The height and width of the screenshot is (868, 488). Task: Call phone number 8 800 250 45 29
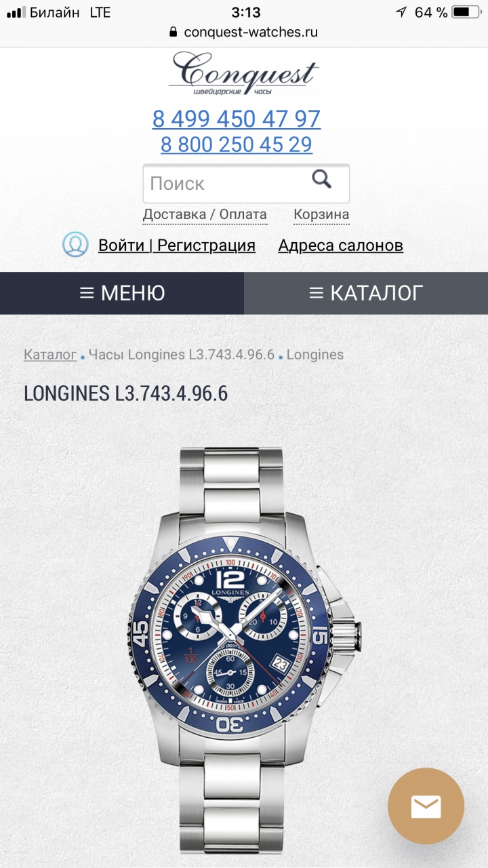pyautogui.click(x=237, y=144)
